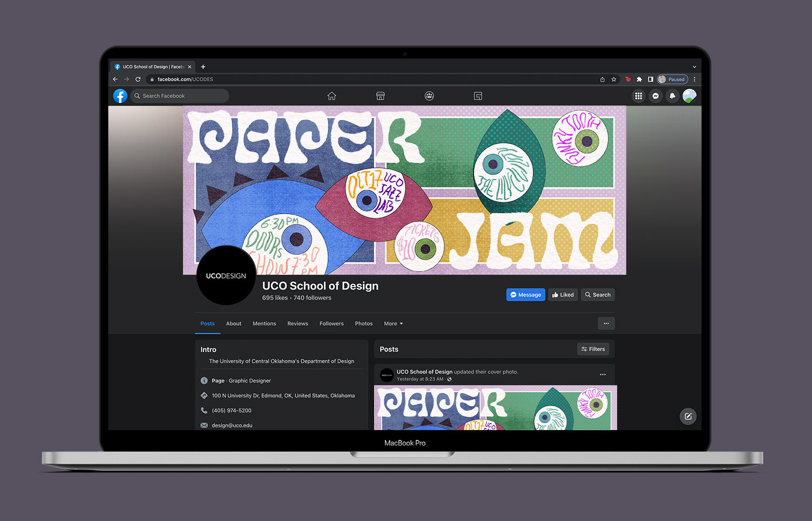Click the Yesterday at 8:23 AM timestamp
Viewport: 812px width, 521px height.
pos(420,379)
